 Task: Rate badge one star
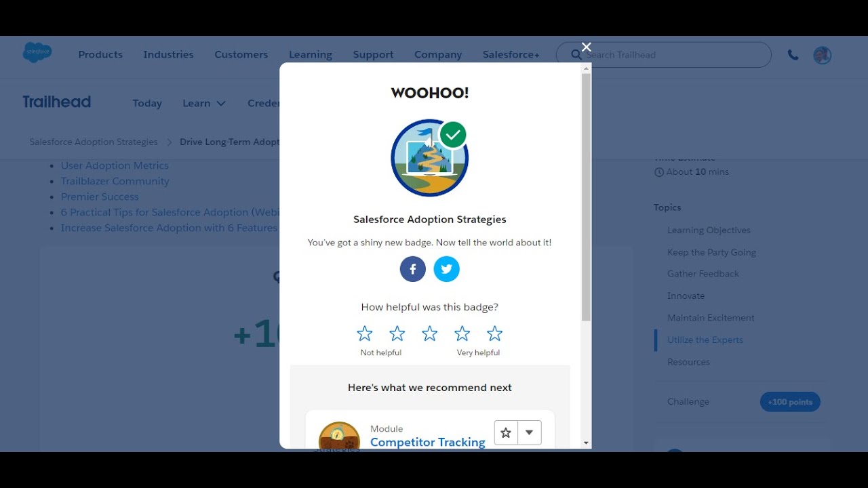(365, 333)
